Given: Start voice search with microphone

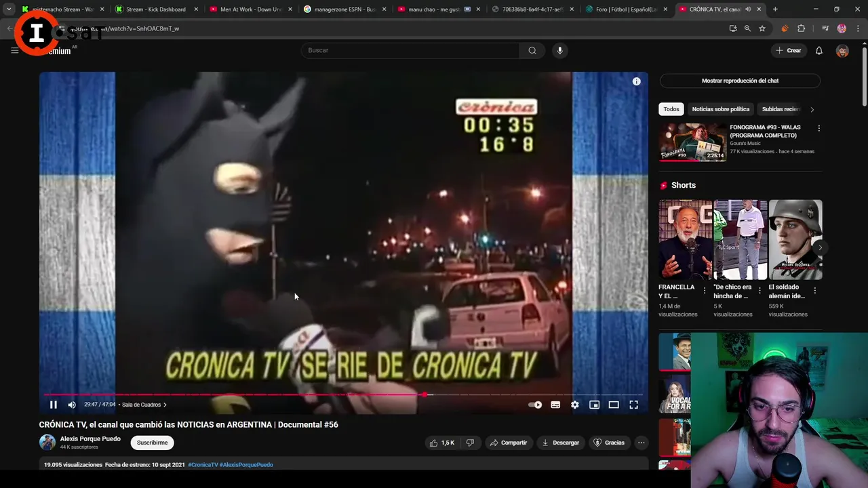Looking at the screenshot, I should [559, 50].
